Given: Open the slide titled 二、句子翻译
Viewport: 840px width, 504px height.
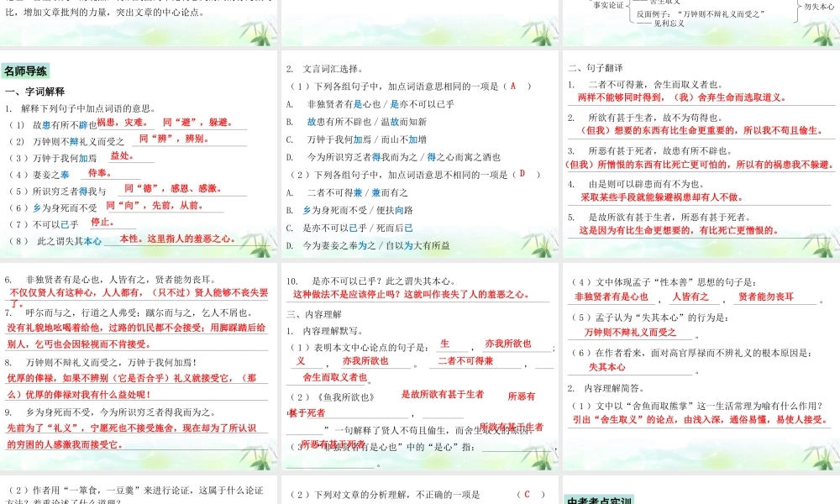Looking at the screenshot, I should click(701, 155).
